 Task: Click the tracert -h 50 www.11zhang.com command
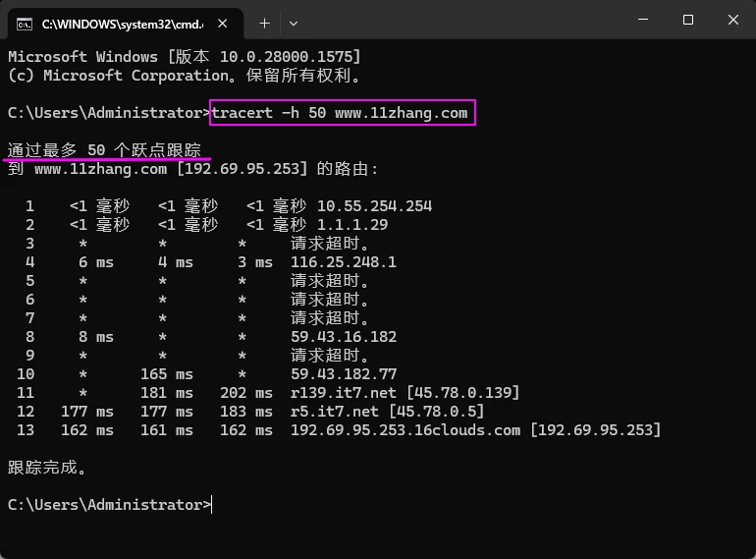click(x=340, y=113)
